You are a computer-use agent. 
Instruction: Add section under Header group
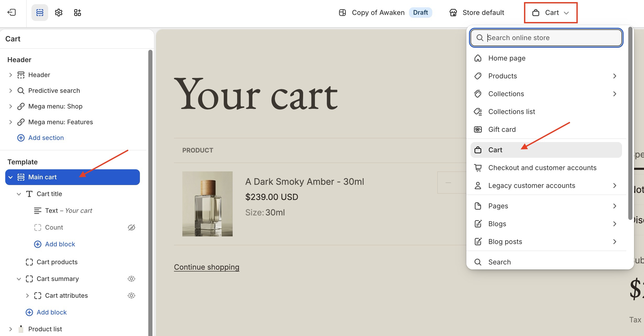(x=41, y=138)
